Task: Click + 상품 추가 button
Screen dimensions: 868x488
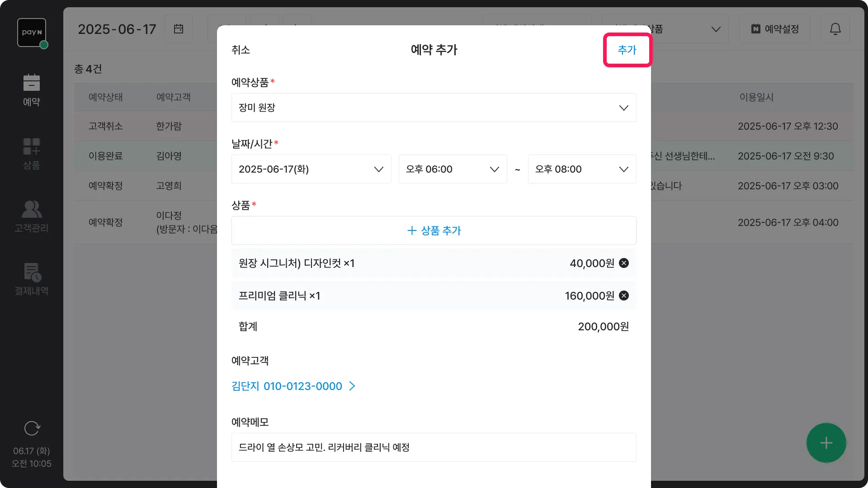Action: coord(434,230)
